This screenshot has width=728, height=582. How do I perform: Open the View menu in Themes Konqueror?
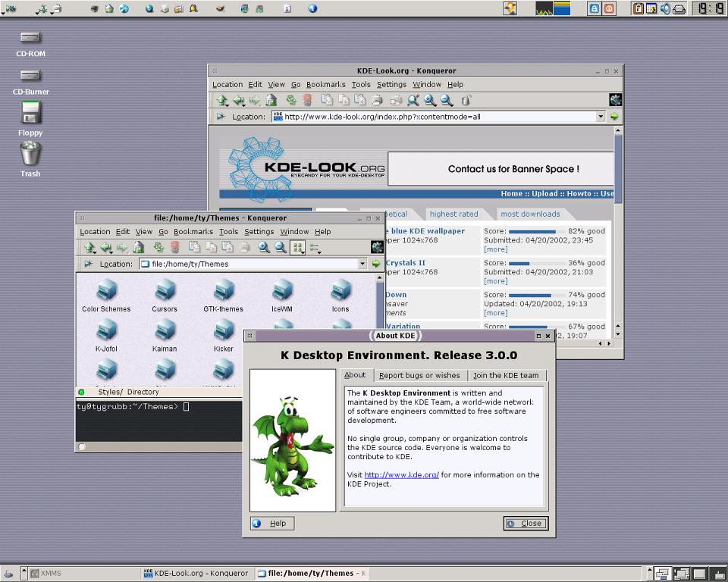click(144, 232)
